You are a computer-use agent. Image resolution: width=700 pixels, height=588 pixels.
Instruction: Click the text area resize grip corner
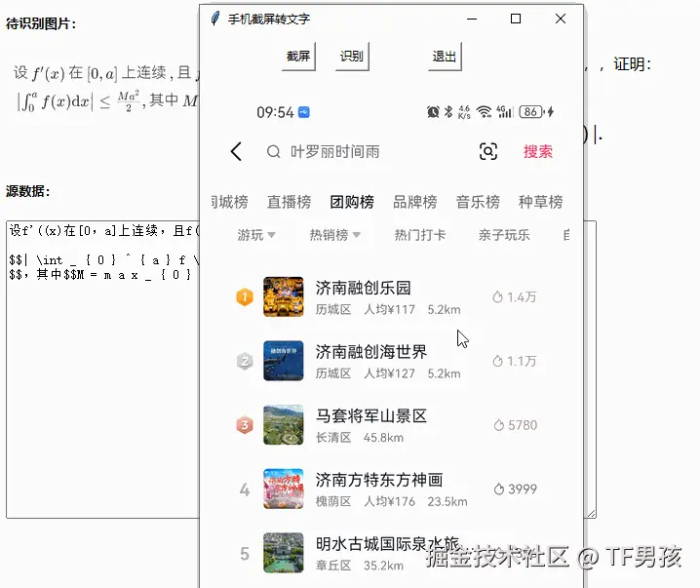(592, 514)
